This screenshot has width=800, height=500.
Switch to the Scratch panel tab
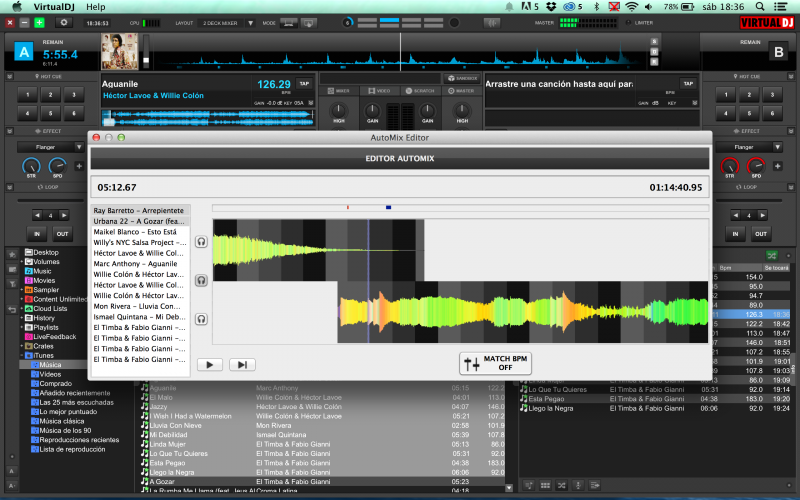(x=420, y=91)
